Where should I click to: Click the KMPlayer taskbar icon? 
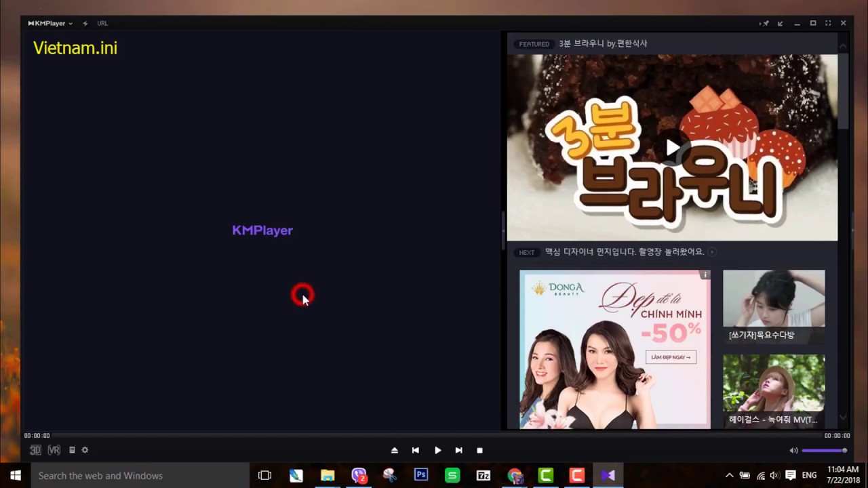click(608, 475)
